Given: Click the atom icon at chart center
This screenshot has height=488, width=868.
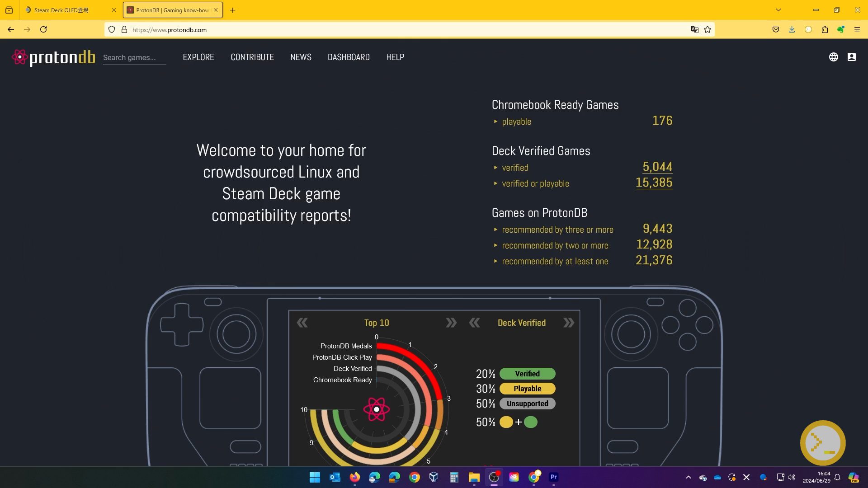Looking at the screenshot, I should 376,409.
